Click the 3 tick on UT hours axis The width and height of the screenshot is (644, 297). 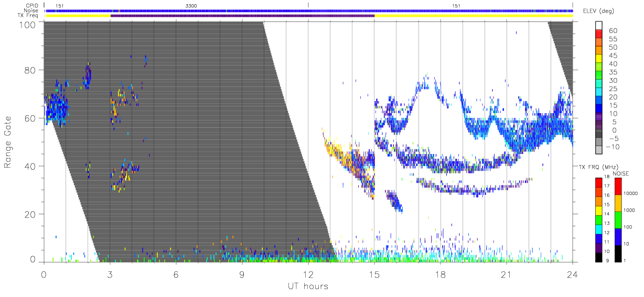tap(110, 274)
